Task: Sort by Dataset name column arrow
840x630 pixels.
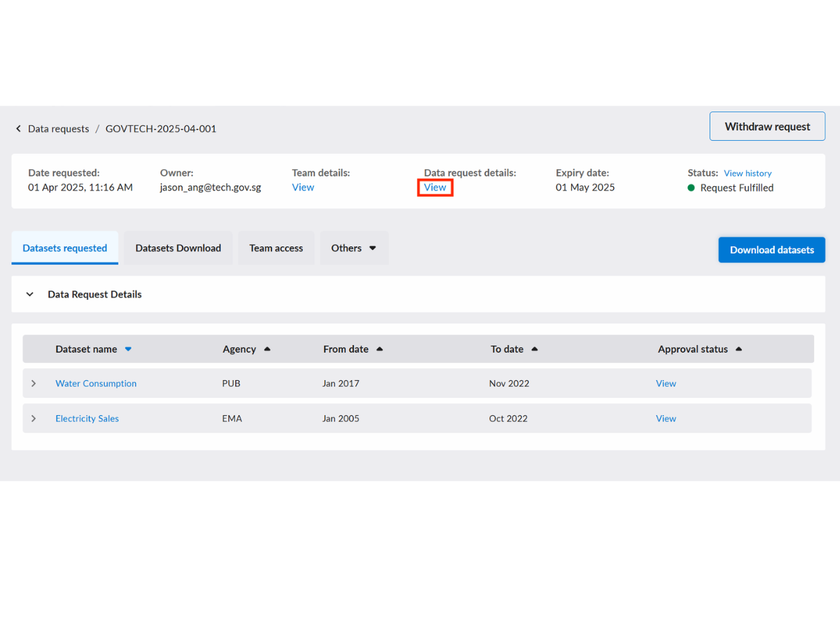Action: point(128,349)
